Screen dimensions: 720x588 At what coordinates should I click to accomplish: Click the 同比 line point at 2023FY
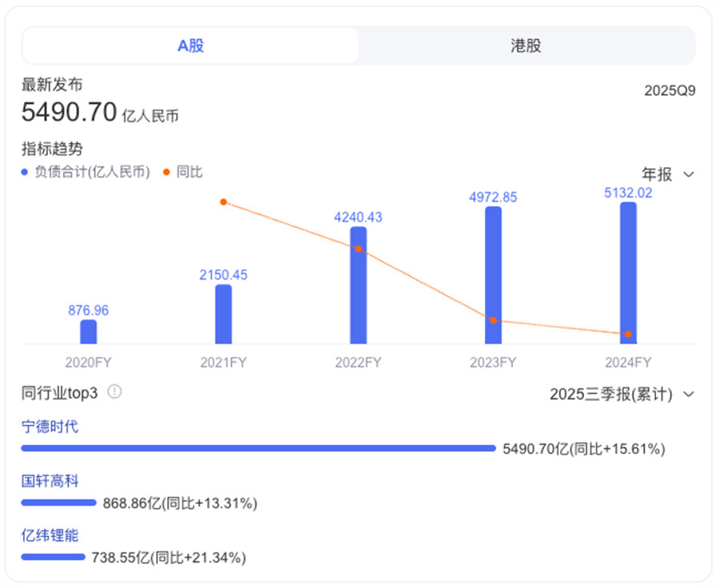click(494, 320)
